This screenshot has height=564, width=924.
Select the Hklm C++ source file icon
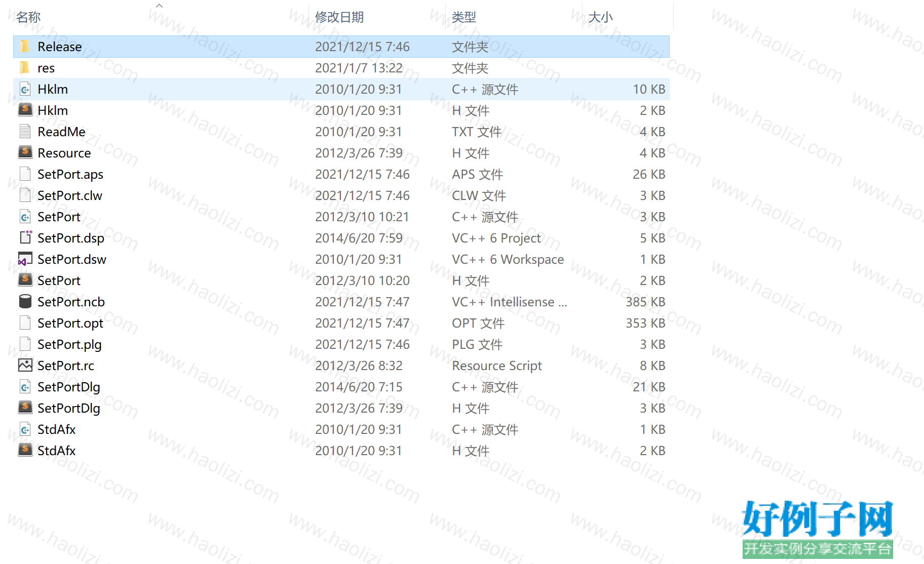pyautogui.click(x=25, y=89)
